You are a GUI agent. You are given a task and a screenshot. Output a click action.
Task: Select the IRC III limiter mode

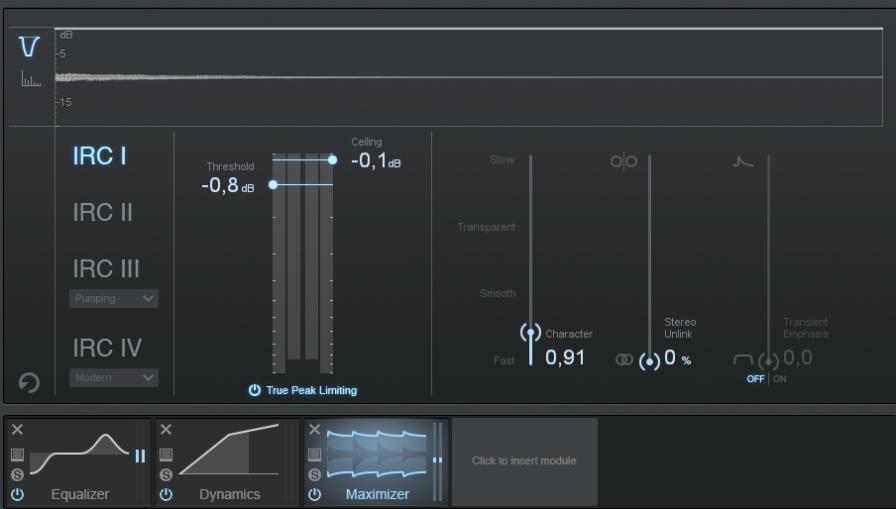[106, 268]
